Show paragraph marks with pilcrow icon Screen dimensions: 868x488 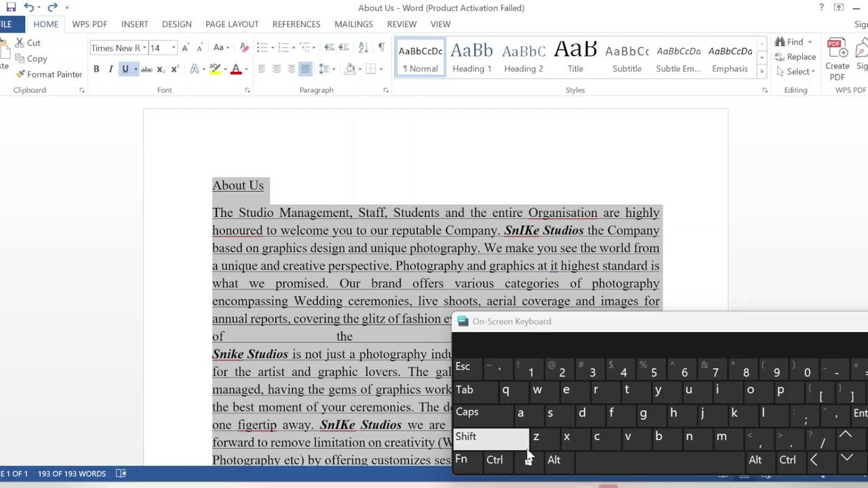coord(381,48)
